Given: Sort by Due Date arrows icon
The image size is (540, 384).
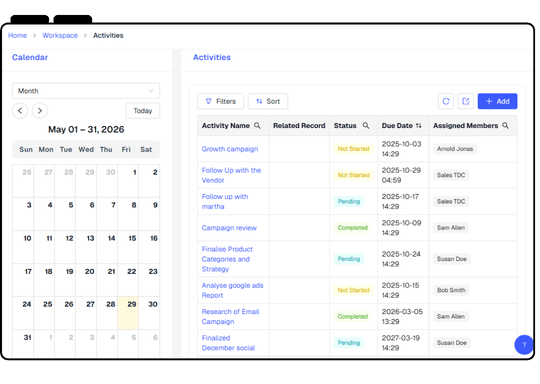Looking at the screenshot, I should pos(419,126).
